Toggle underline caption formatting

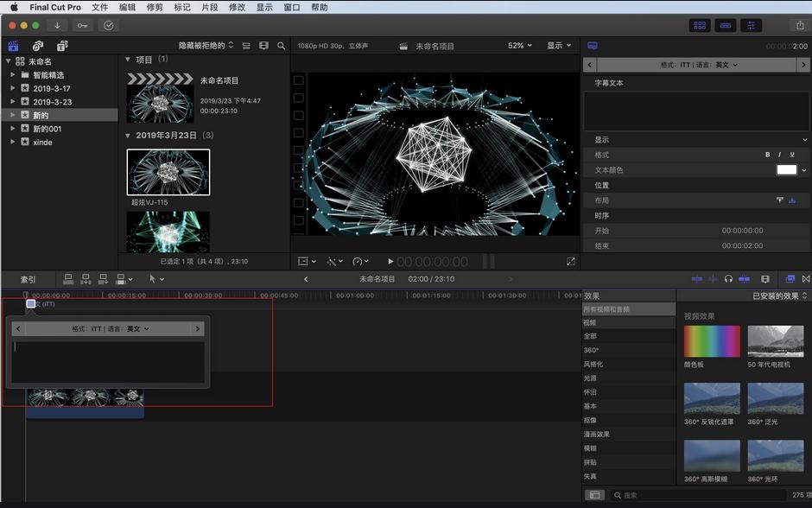tap(792, 155)
